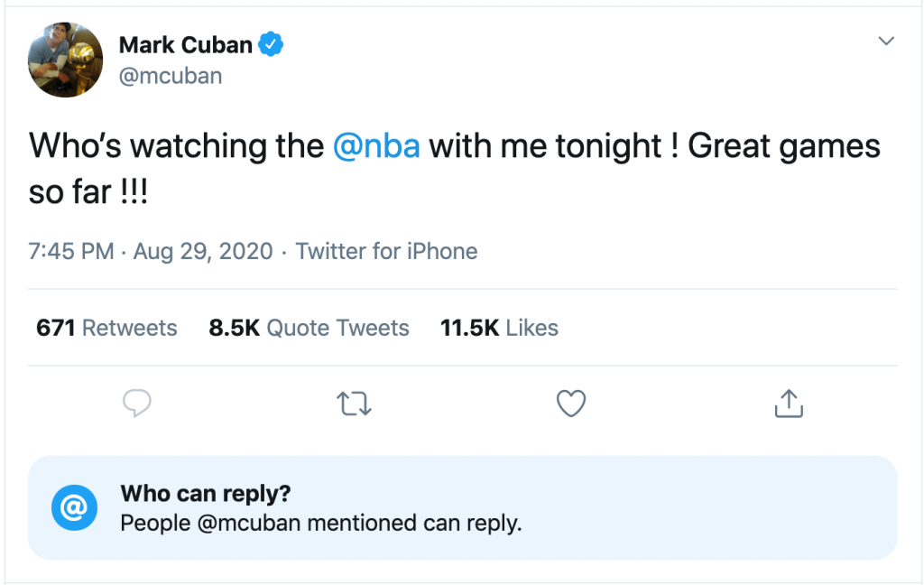Open the share tweet icon
Screen dimensions: 924x585
coord(789,404)
